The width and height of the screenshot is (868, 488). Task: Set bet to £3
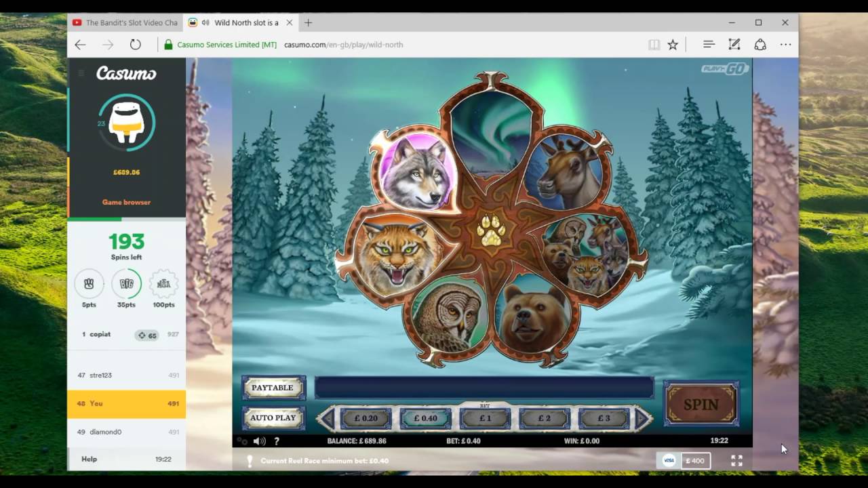click(x=604, y=418)
